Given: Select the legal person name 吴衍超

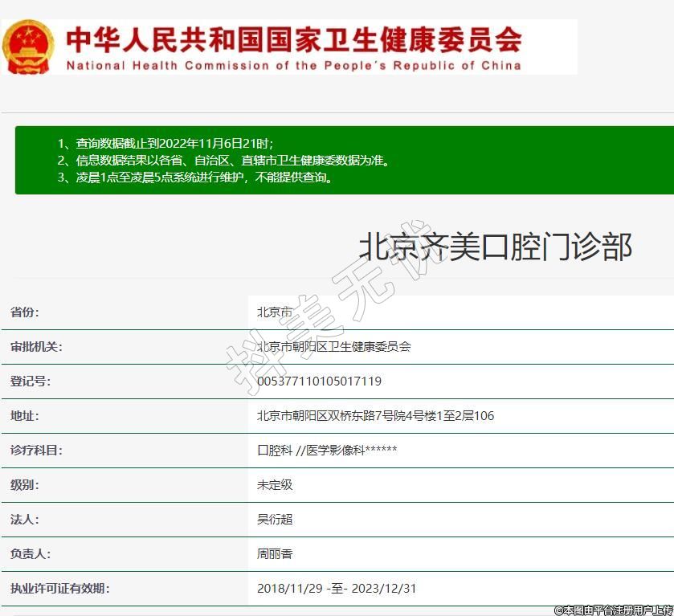Looking at the screenshot, I should click(x=275, y=520).
